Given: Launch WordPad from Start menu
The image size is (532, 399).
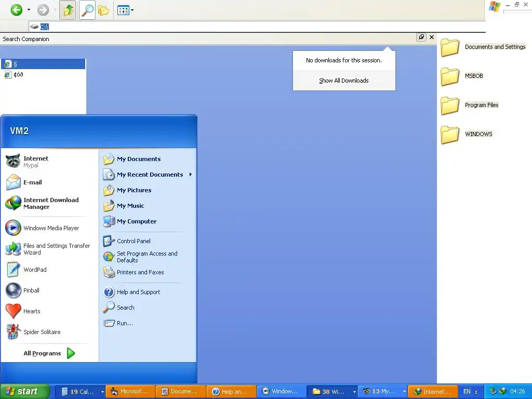Looking at the screenshot, I should [49, 270].
